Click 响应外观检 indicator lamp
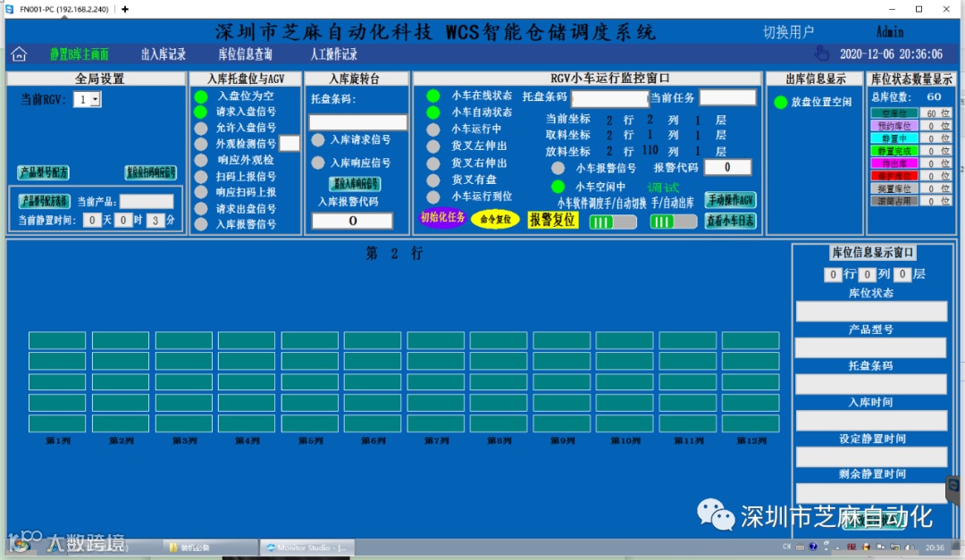The width and height of the screenshot is (965, 560). 201,160
